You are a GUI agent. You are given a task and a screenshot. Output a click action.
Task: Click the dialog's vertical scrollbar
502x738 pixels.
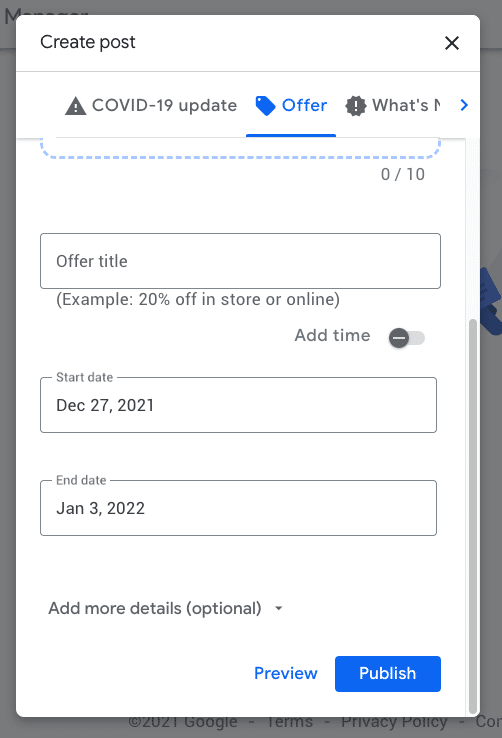473,516
